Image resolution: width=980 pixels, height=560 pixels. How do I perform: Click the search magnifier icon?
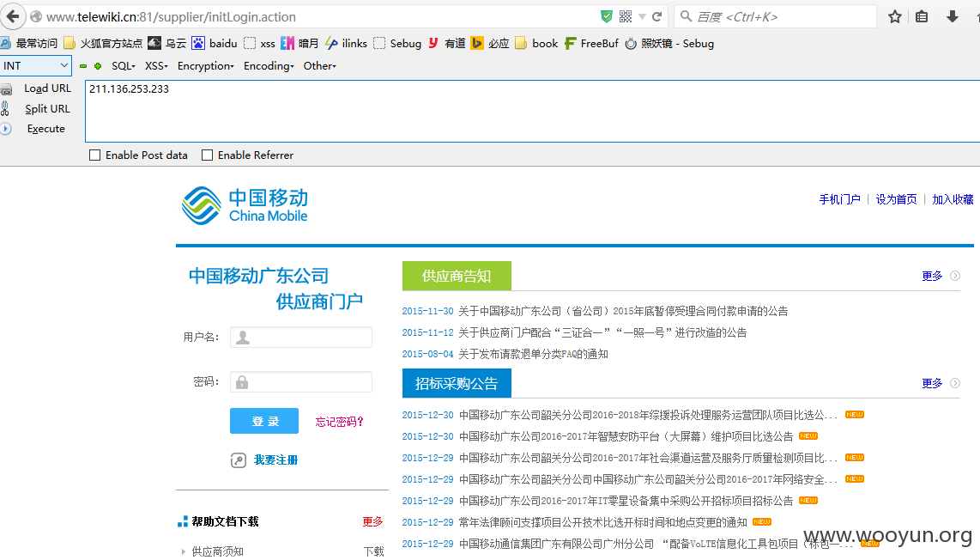click(686, 17)
